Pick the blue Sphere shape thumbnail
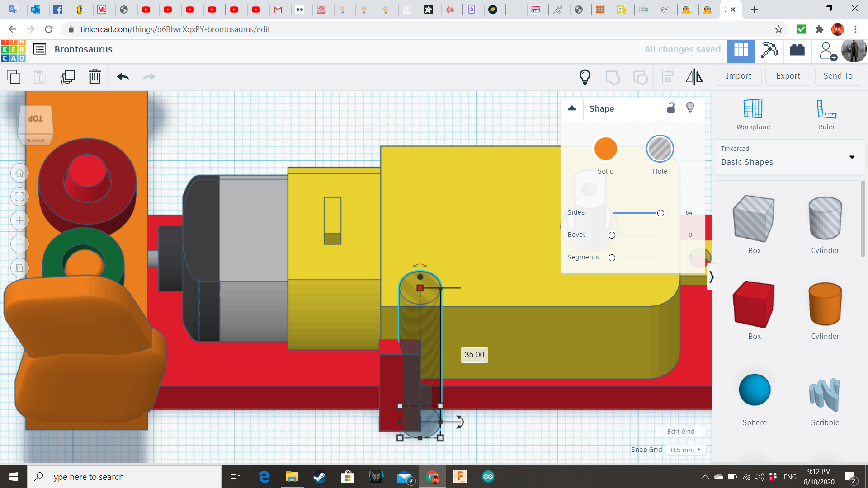 (x=754, y=389)
